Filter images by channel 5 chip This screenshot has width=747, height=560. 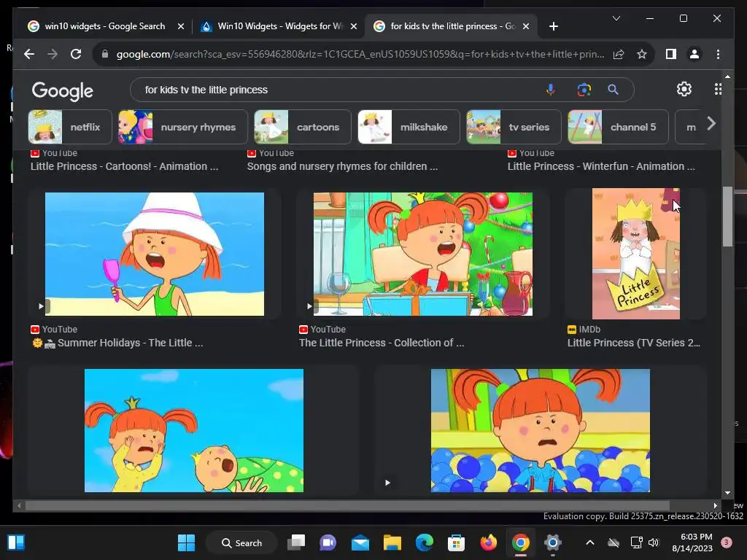coord(618,127)
